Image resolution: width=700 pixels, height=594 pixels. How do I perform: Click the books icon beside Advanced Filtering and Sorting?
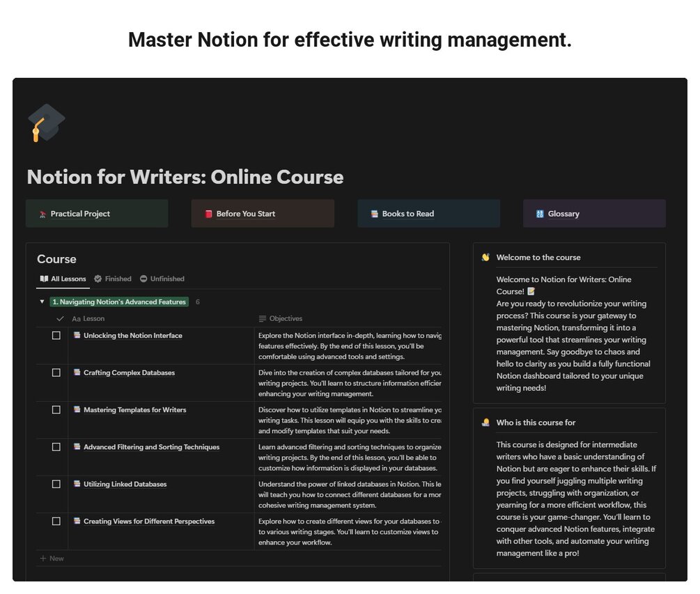tap(77, 446)
